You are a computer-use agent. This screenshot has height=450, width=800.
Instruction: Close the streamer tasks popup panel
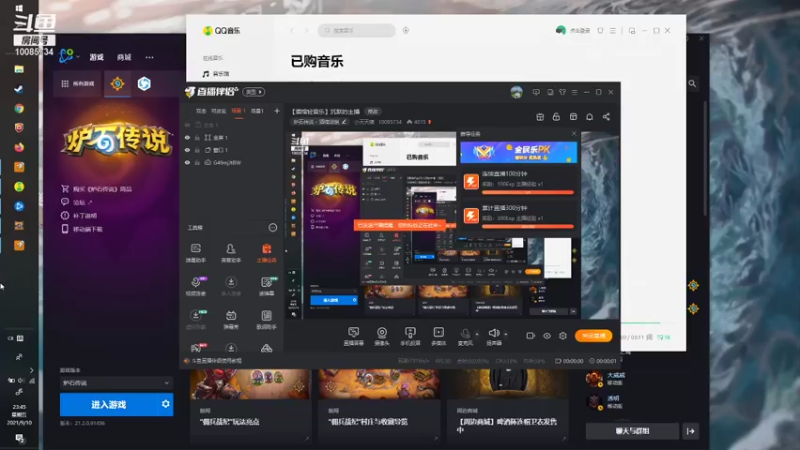pos(574,134)
